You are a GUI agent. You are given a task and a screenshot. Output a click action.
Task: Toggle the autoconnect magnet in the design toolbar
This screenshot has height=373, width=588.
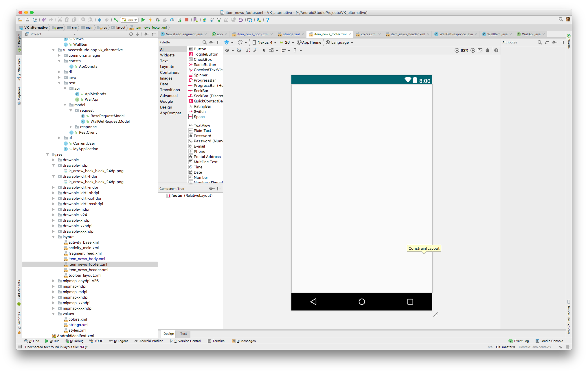click(239, 50)
